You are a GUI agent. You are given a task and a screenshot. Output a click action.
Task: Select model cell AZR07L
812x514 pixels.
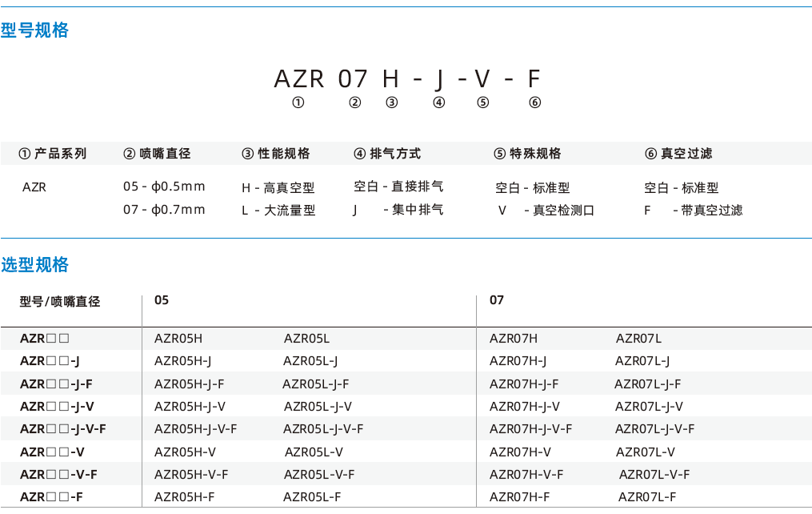[x=638, y=339]
